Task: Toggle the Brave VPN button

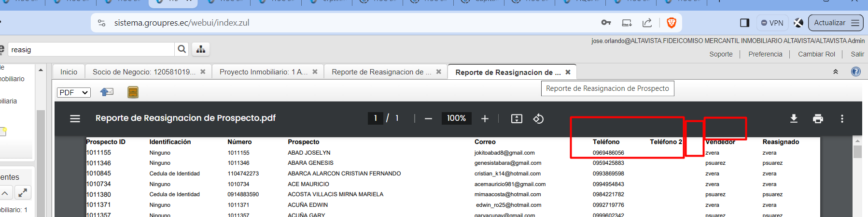Action: [x=772, y=23]
